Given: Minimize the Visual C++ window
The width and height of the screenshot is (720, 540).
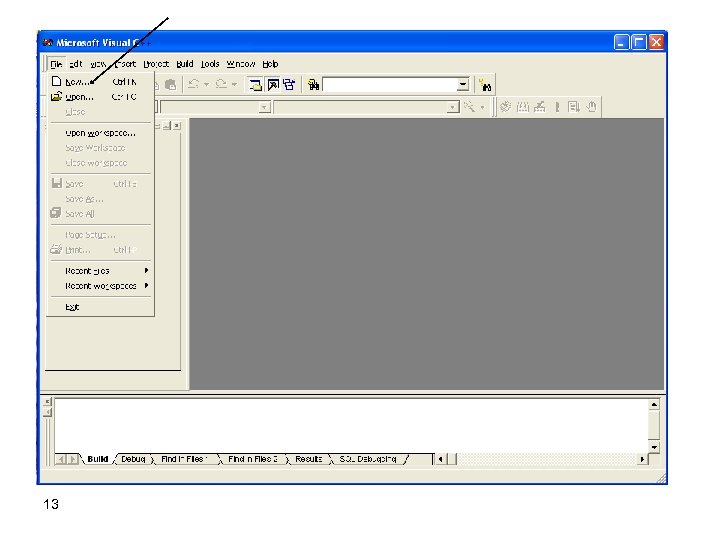Looking at the screenshot, I should pyautogui.click(x=621, y=42).
